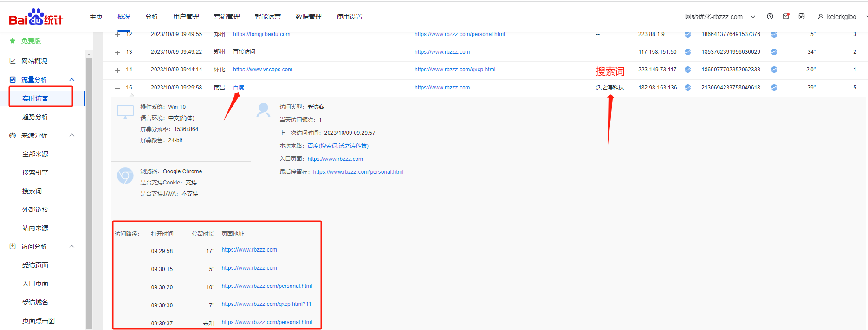Switch to the 概况 tab
This screenshot has height=330, width=868.
click(x=124, y=17)
